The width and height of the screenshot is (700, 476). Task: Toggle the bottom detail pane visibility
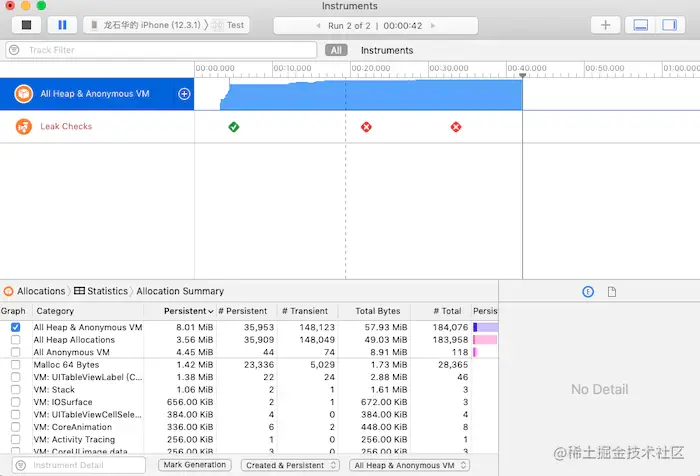(x=640, y=25)
